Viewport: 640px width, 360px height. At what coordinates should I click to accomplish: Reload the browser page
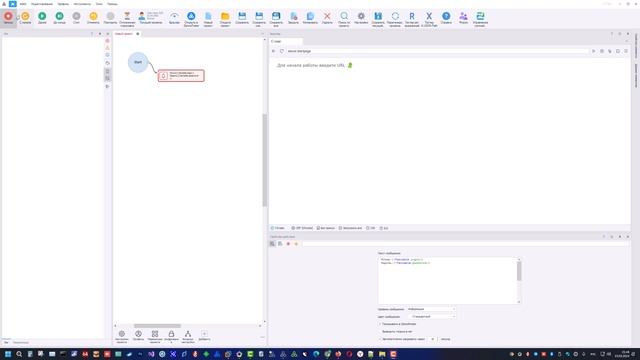coord(282,51)
